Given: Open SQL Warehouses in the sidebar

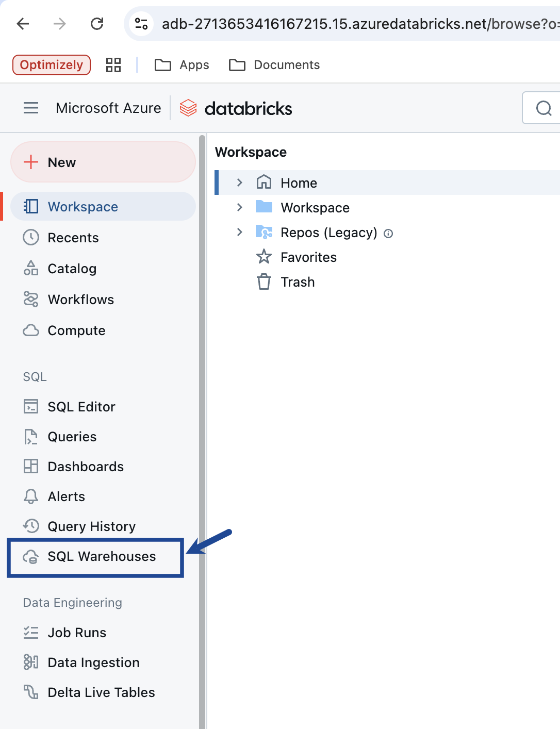Looking at the screenshot, I should pos(95,557).
